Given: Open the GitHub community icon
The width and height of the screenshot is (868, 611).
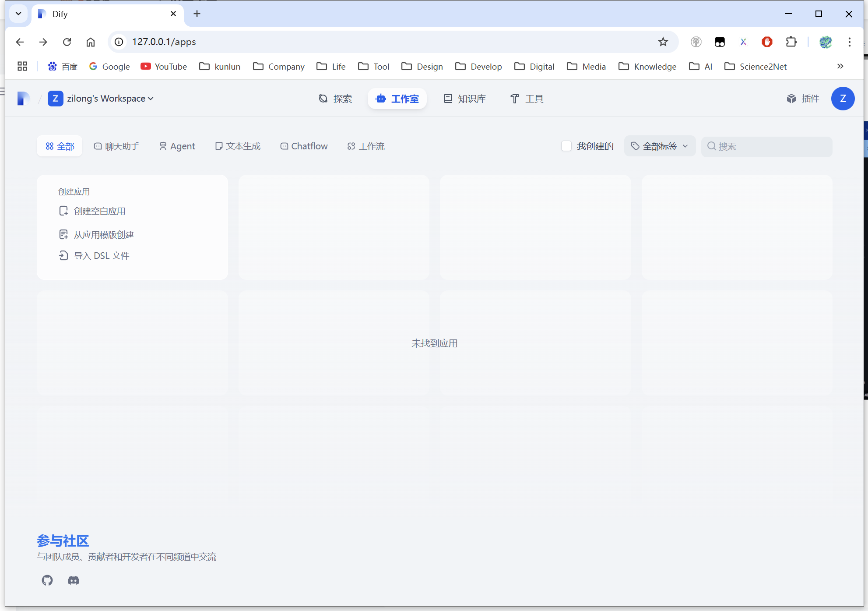Looking at the screenshot, I should pos(47,580).
